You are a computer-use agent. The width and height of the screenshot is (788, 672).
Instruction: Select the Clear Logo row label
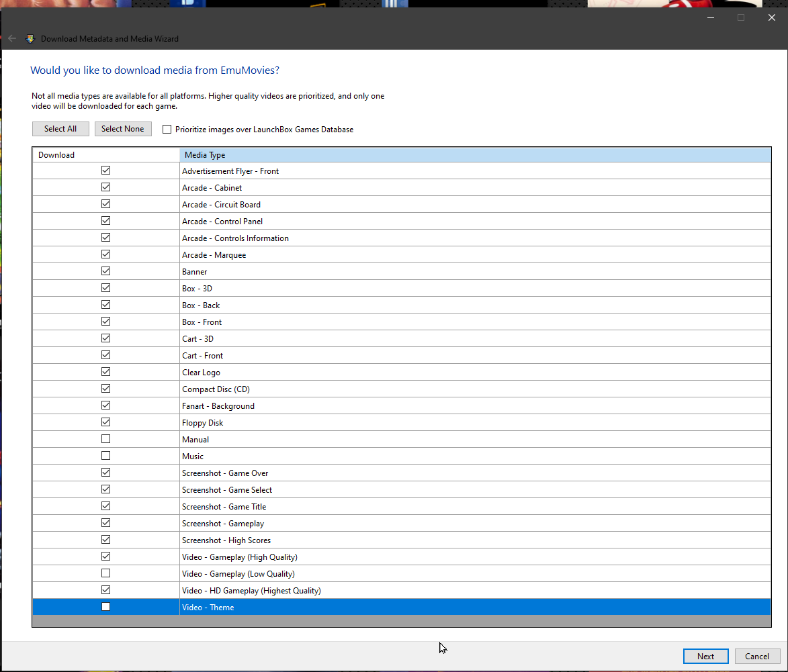(201, 373)
